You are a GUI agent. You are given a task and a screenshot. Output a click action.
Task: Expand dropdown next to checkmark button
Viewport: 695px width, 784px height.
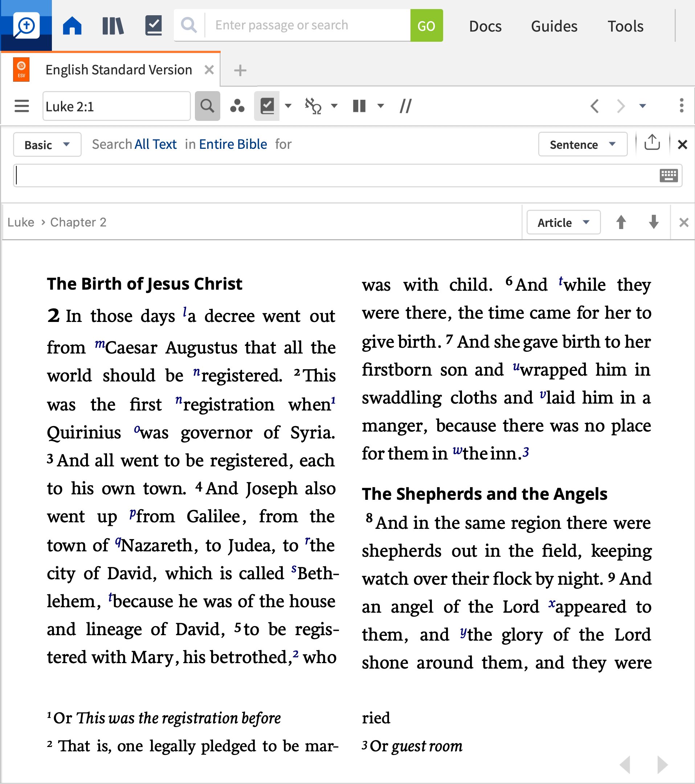point(288,106)
